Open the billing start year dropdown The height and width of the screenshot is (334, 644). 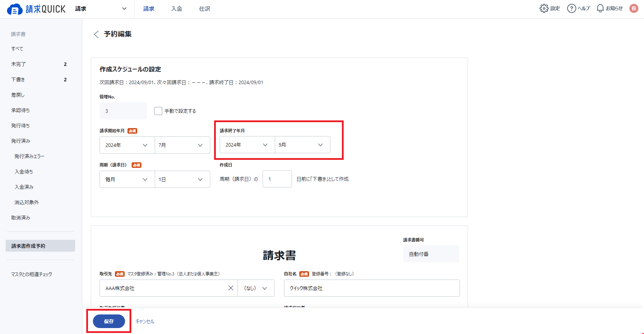click(127, 145)
